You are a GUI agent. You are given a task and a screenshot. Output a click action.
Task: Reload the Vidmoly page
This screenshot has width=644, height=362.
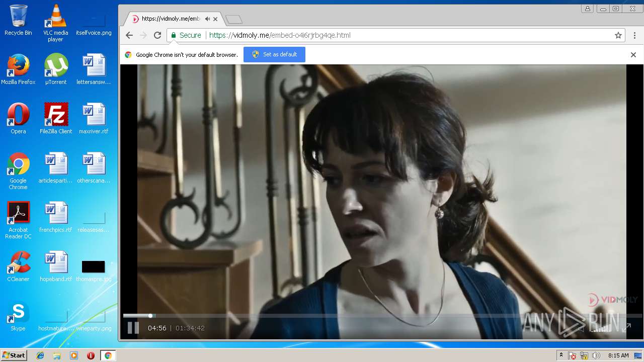[157, 35]
